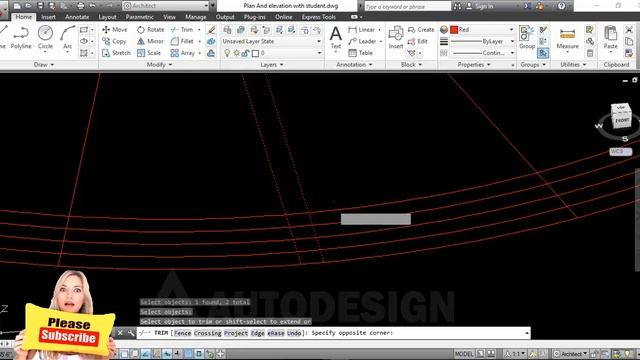640x360 pixels.
Task: Expand the Layers panel
Action: (x=272, y=64)
